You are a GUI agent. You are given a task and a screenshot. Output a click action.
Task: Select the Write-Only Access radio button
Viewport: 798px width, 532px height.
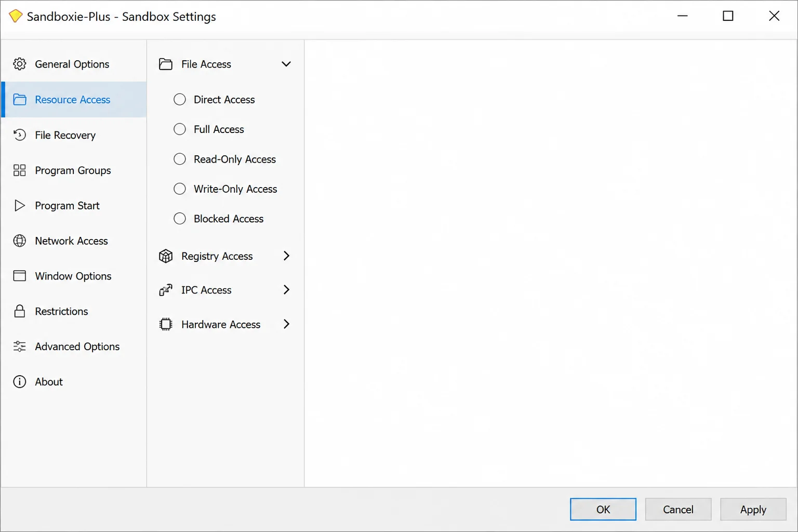click(180, 189)
